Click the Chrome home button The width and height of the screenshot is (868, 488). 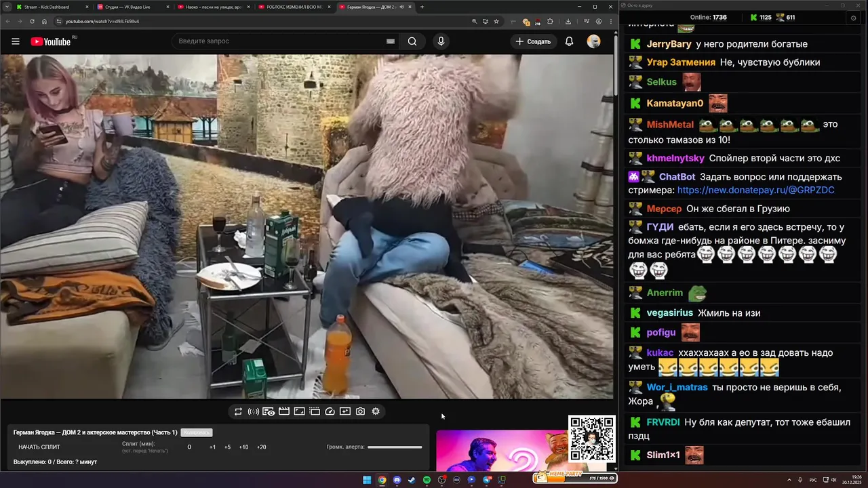point(44,21)
